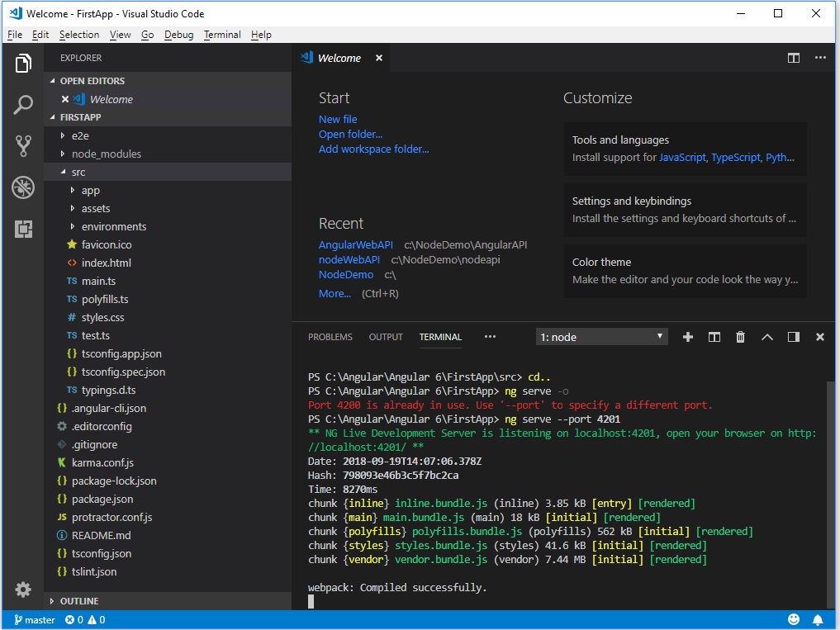Open the Source Control view
The width and height of the screenshot is (840, 630).
[x=23, y=146]
